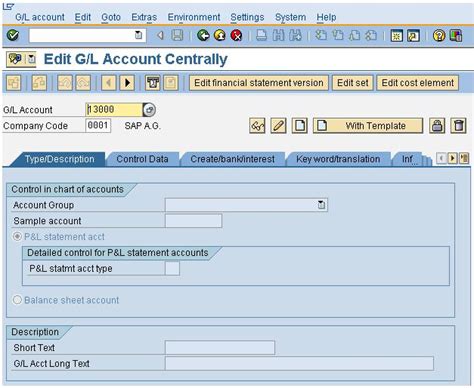Image resolution: width=474 pixels, height=388 pixels.
Task: Click the yellow Exit arrow icon
Action: 220,35
